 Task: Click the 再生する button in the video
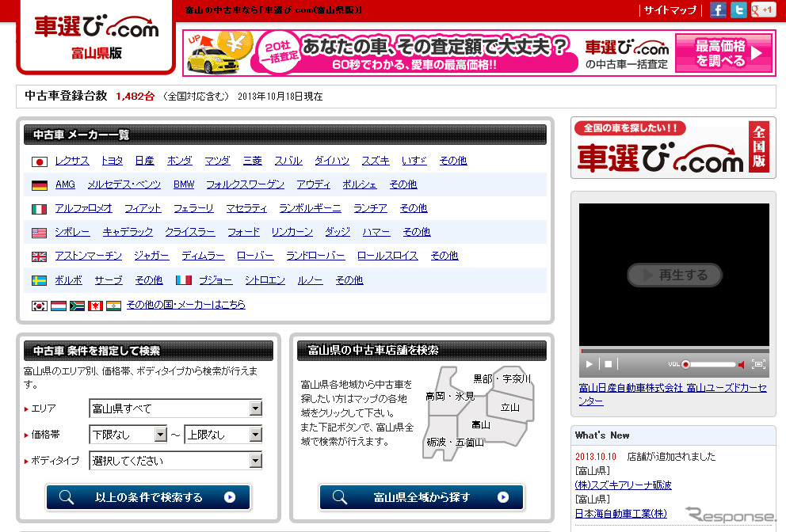tap(674, 275)
